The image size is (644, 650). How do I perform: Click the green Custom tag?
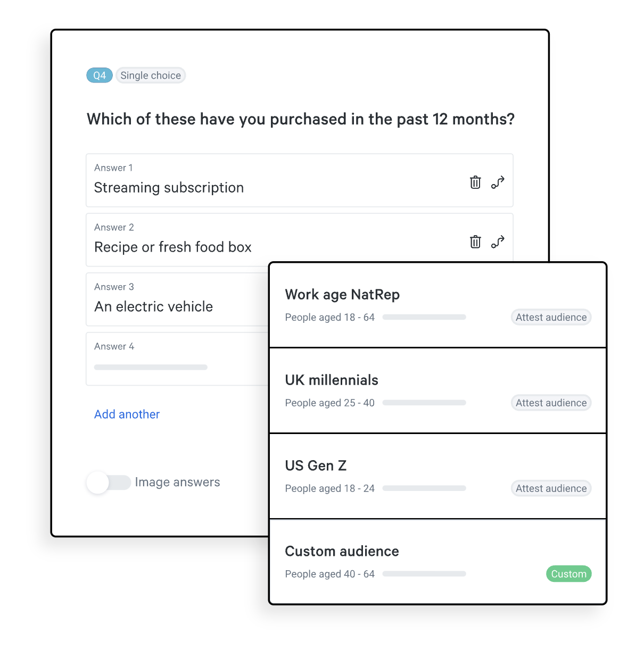568,574
